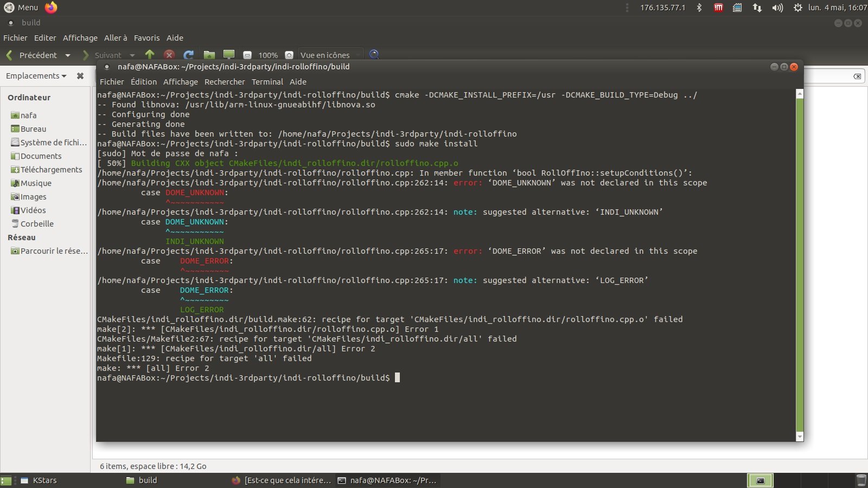Go back with the Précédent arrow

31,55
